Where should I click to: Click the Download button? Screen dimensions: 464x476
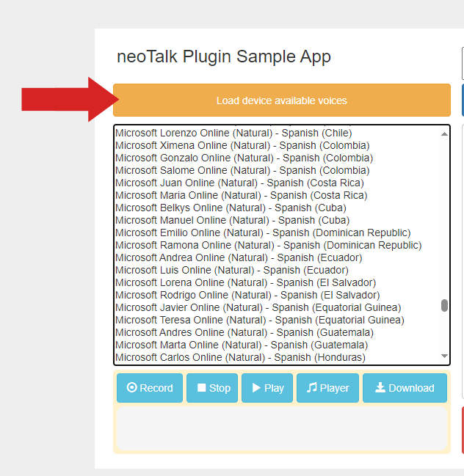point(405,388)
